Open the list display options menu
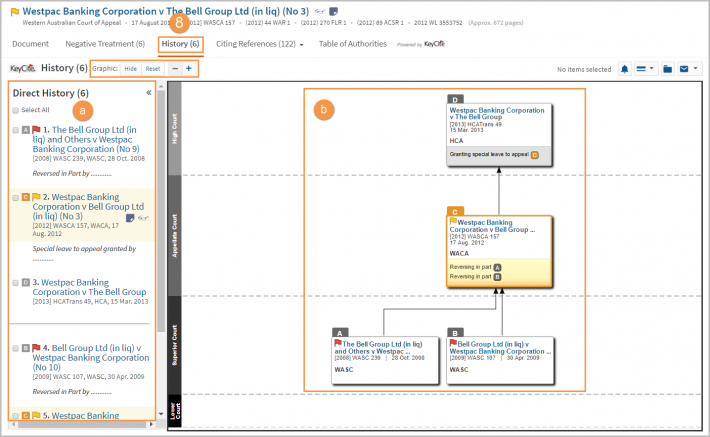The width and height of the screenshot is (710, 437). [x=645, y=69]
